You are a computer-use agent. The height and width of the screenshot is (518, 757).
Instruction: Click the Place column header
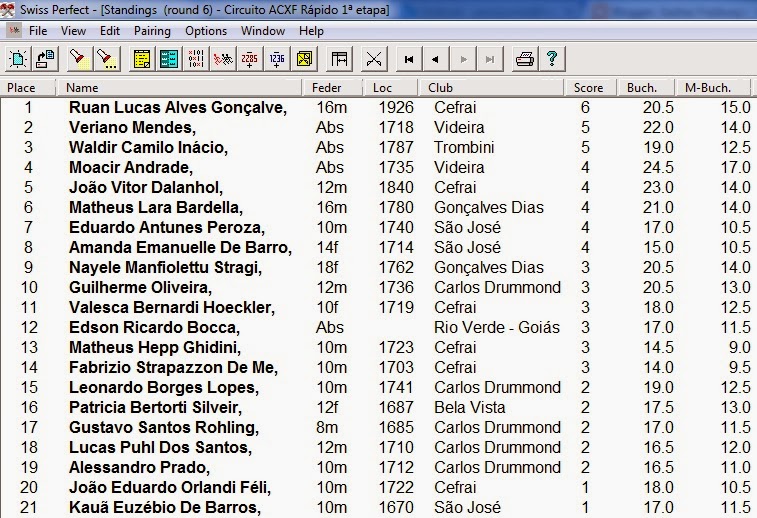(28, 88)
